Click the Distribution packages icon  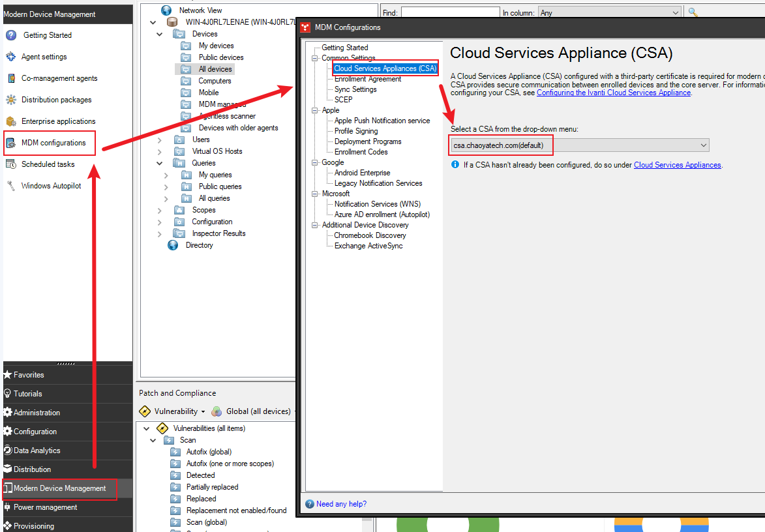(10, 100)
